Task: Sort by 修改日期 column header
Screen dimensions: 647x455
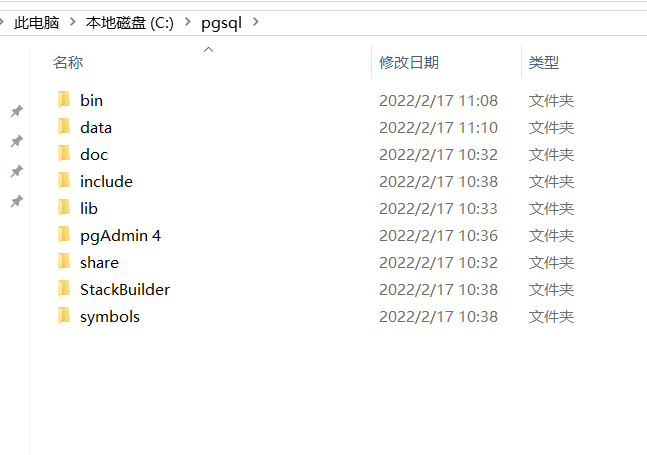Action: pos(409,62)
